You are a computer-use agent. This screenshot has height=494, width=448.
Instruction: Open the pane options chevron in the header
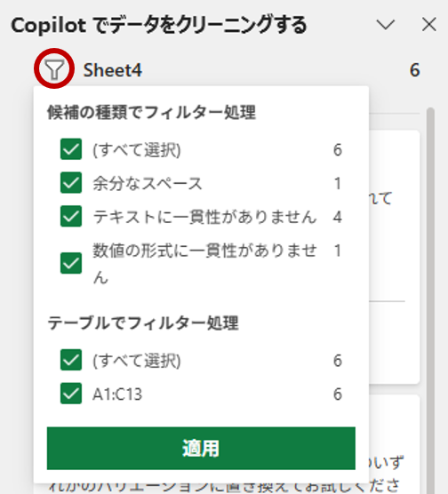point(385,25)
